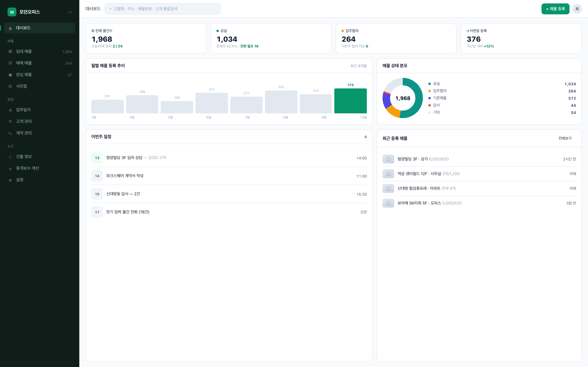Viewport: 588px width, 367px height.
Task: Open the 매매 매물 menu entry
Action: [x=40, y=63]
